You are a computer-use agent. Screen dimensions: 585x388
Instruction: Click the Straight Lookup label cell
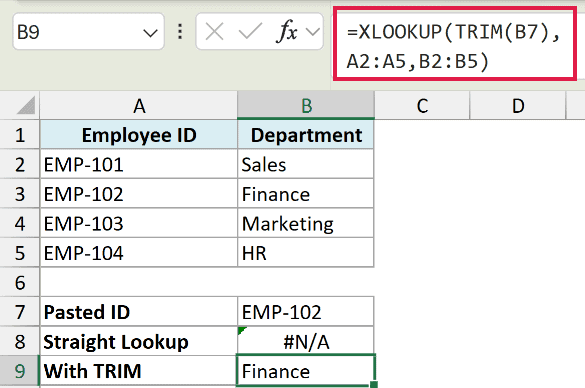click(x=139, y=341)
